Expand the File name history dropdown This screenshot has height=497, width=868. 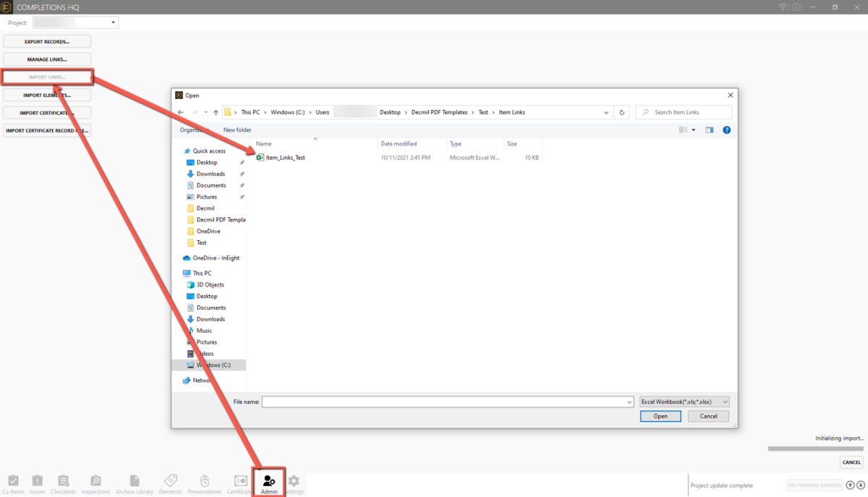630,402
